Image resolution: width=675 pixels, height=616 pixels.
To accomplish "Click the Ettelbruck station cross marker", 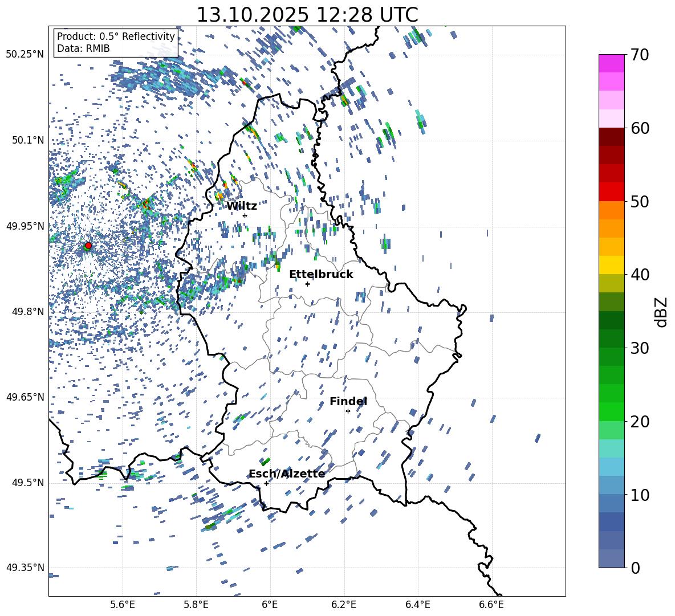I will [307, 284].
